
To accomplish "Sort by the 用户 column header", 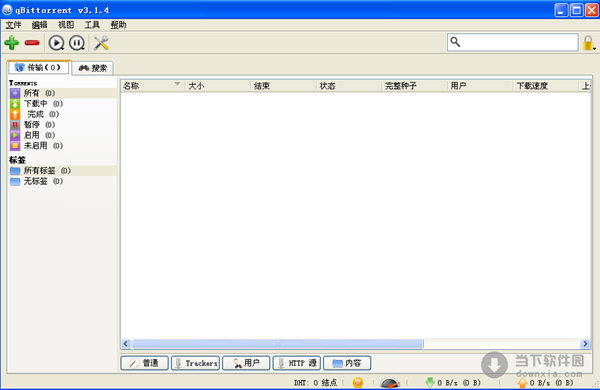I will (480, 86).
